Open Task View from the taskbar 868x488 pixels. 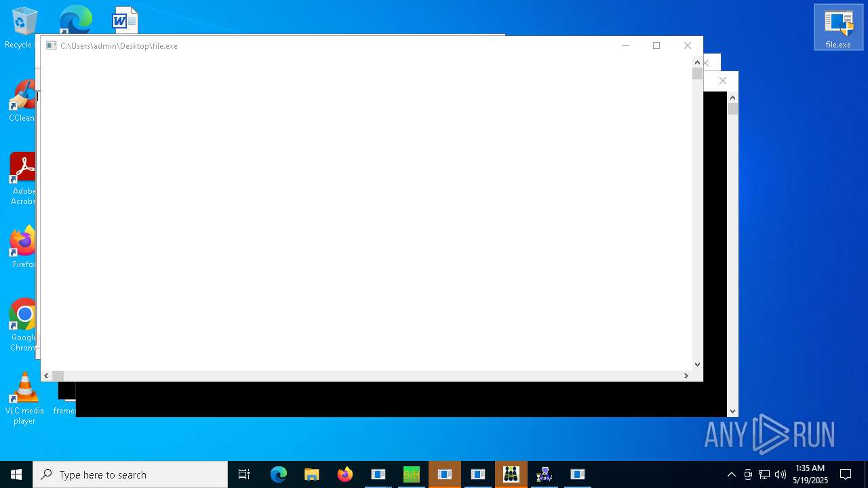point(244,474)
